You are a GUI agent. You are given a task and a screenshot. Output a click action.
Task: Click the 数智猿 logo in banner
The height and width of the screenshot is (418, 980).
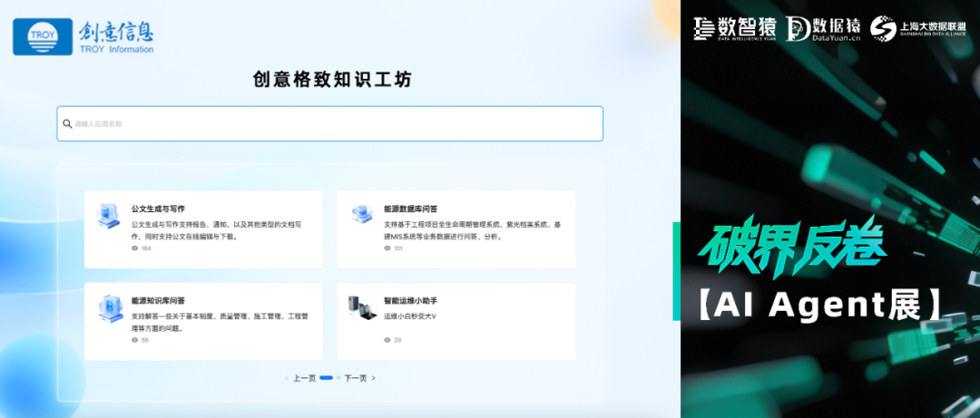pos(735,29)
